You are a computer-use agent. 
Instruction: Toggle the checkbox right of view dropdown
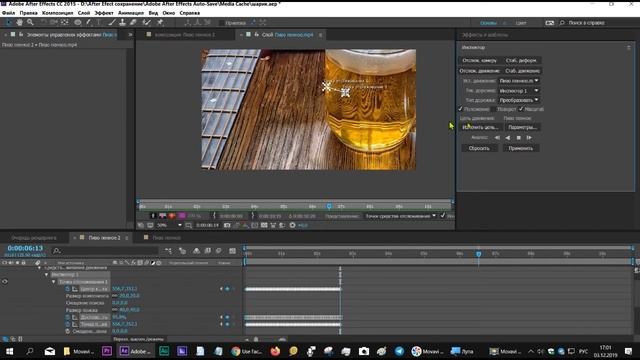(443, 216)
